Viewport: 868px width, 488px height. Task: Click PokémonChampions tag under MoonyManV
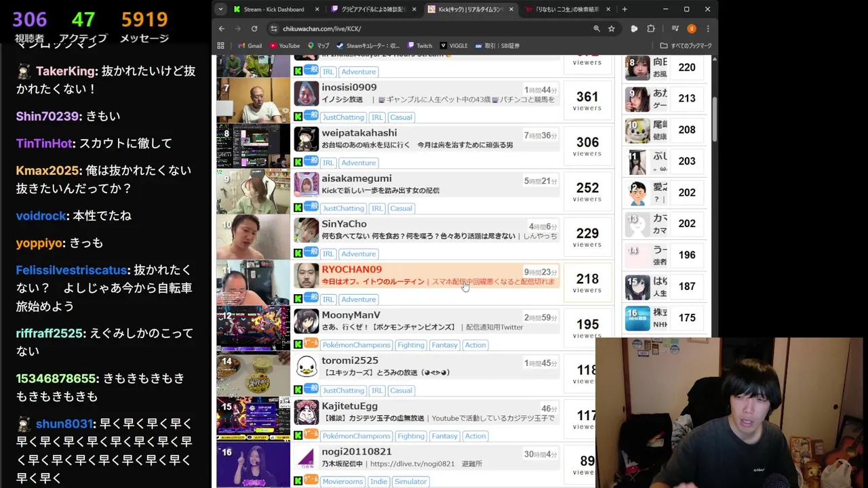[357, 345]
